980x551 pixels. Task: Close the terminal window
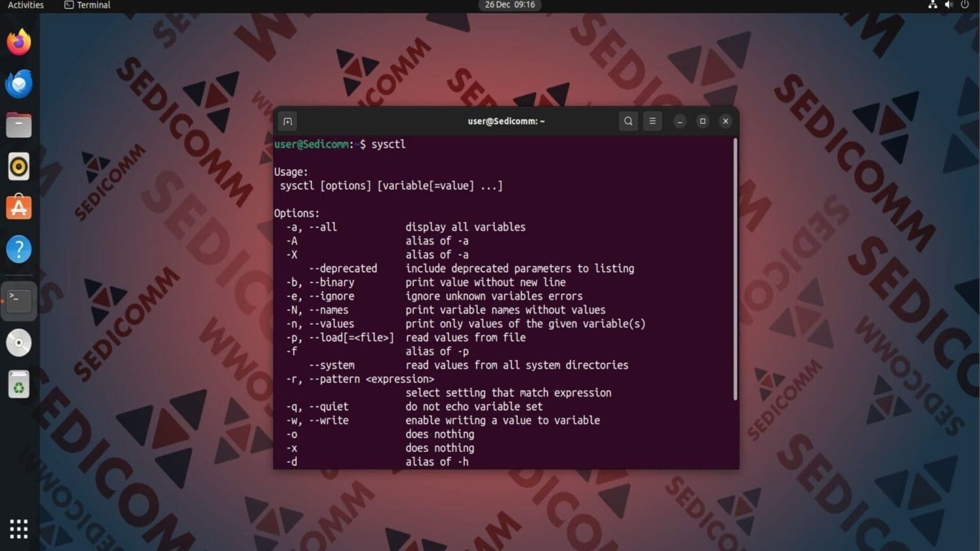tap(725, 121)
